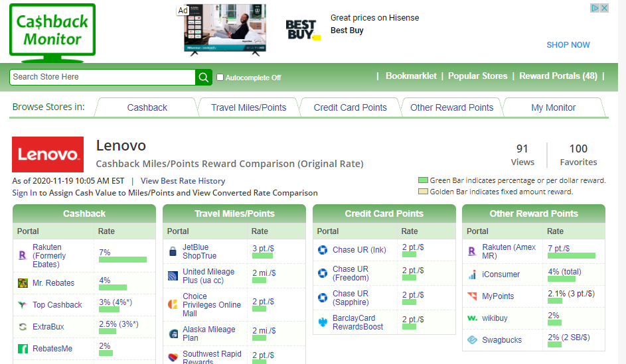Viewport: 626px width, 364px height.
Task: Click the BarclayCard RewardsBoost icon
Action: click(323, 322)
